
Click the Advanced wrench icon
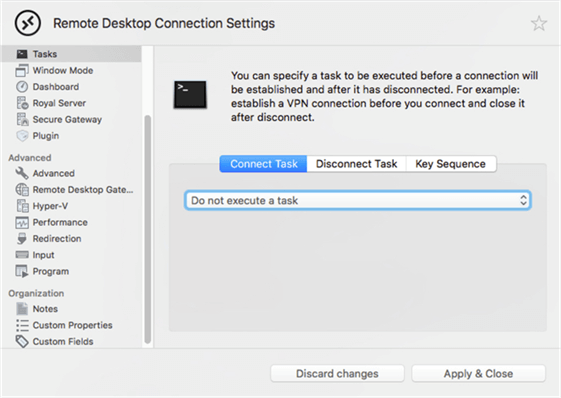click(22, 173)
